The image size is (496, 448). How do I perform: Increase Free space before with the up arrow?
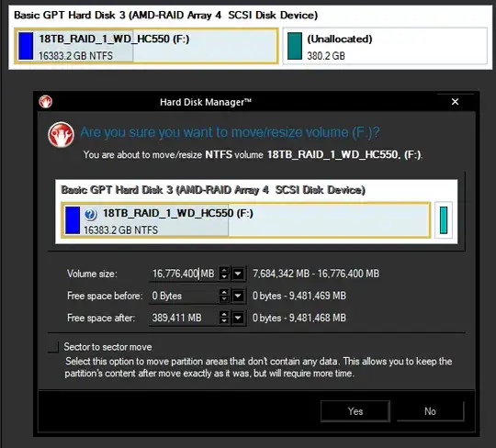click(224, 293)
